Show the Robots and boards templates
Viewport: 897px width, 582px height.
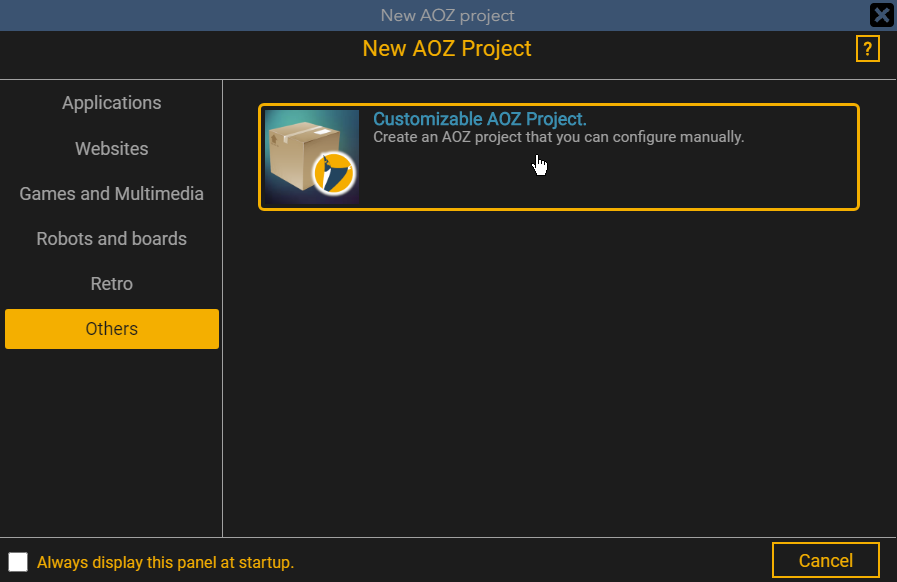111,239
